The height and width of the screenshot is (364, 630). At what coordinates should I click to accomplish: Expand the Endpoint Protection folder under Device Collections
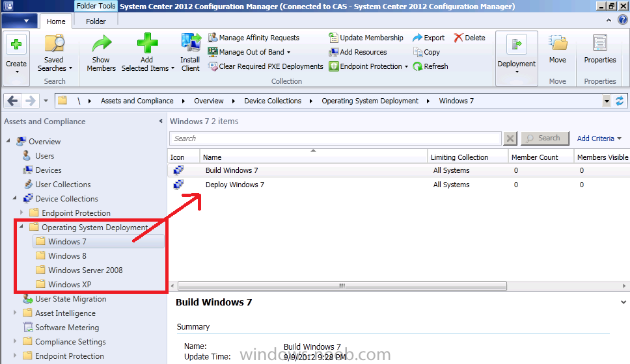click(x=21, y=213)
